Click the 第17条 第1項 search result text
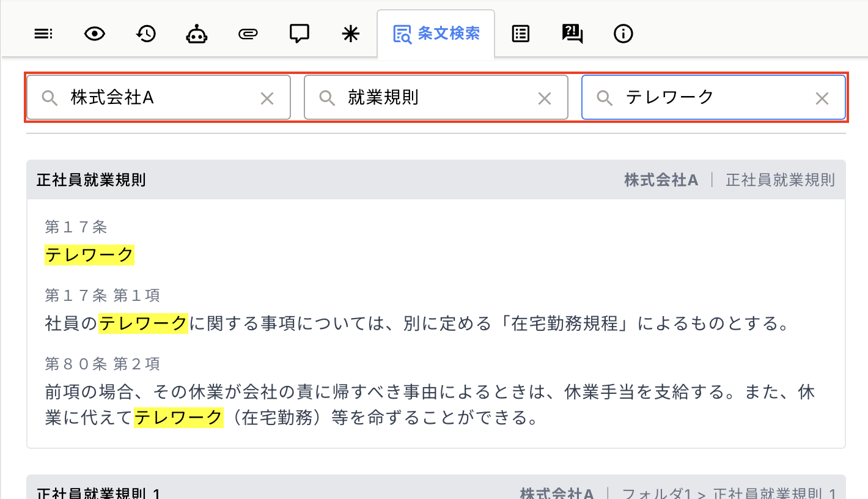The image size is (868, 499). tap(416, 323)
